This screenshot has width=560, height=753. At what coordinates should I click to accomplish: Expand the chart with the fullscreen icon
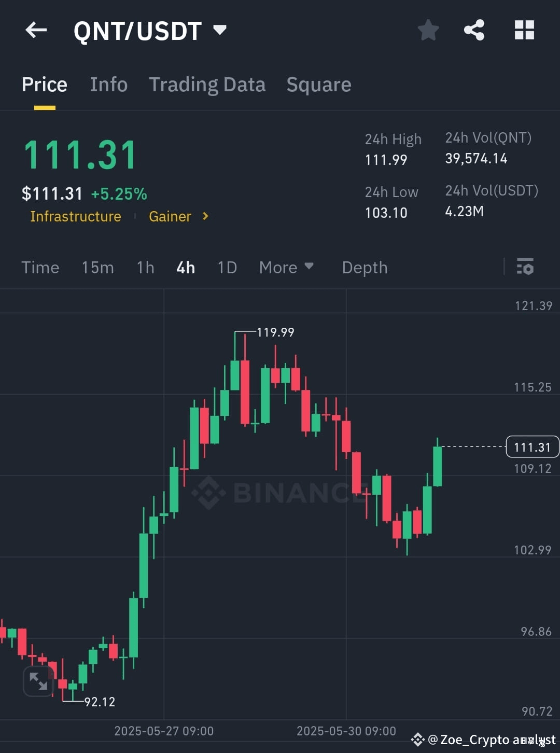pyautogui.click(x=38, y=681)
